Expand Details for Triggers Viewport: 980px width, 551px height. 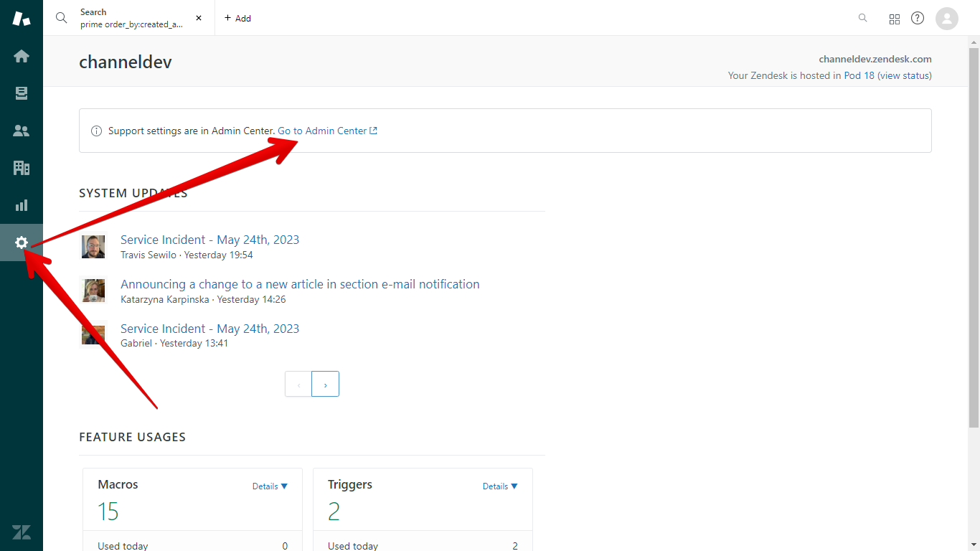[x=500, y=486]
